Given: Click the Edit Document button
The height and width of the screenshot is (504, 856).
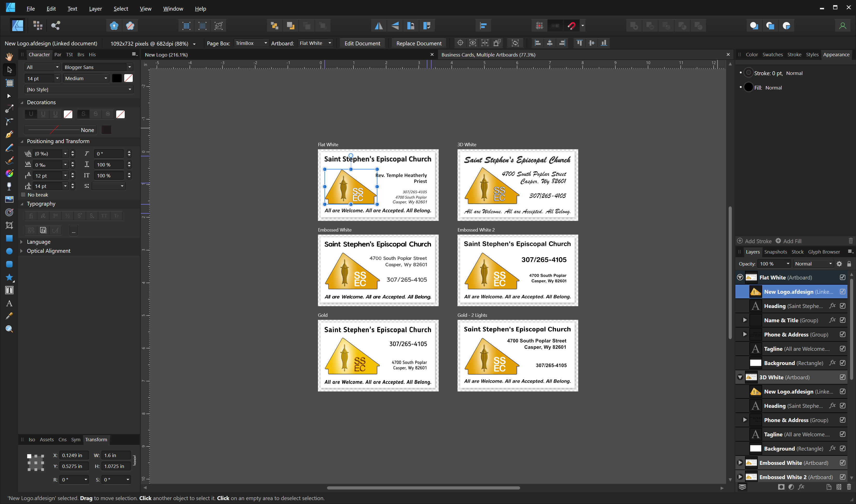Looking at the screenshot, I should point(362,43).
